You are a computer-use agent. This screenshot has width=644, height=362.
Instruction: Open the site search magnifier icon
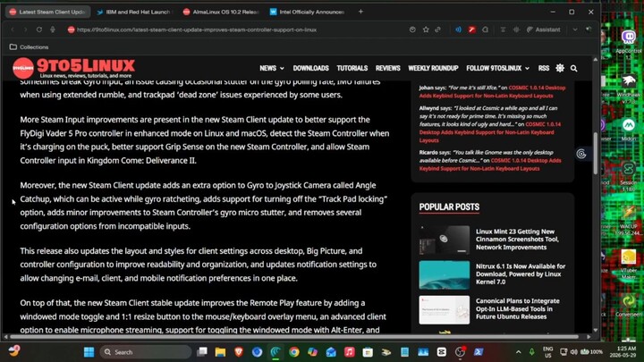[x=573, y=69]
